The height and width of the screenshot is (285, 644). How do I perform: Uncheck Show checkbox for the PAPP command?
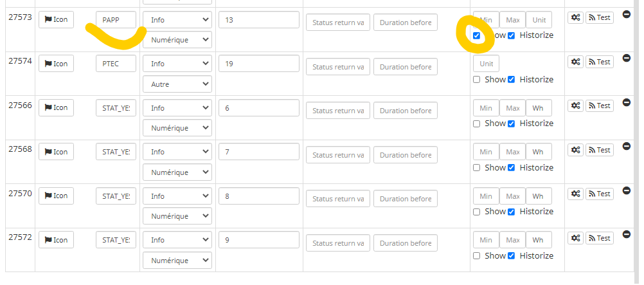click(476, 35)
